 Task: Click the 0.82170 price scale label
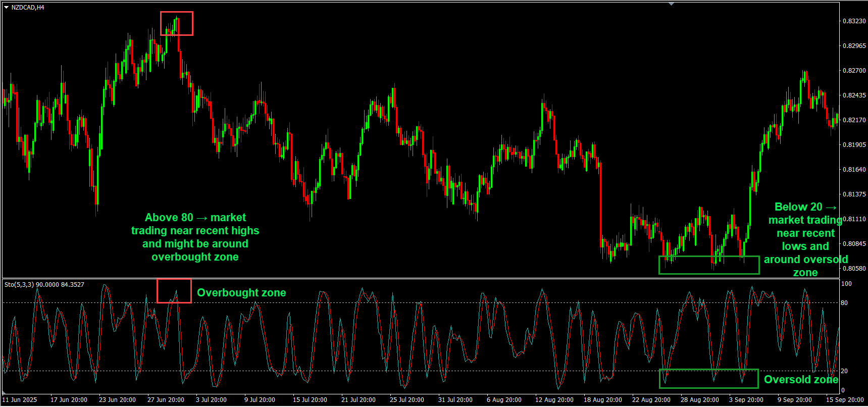854,120
